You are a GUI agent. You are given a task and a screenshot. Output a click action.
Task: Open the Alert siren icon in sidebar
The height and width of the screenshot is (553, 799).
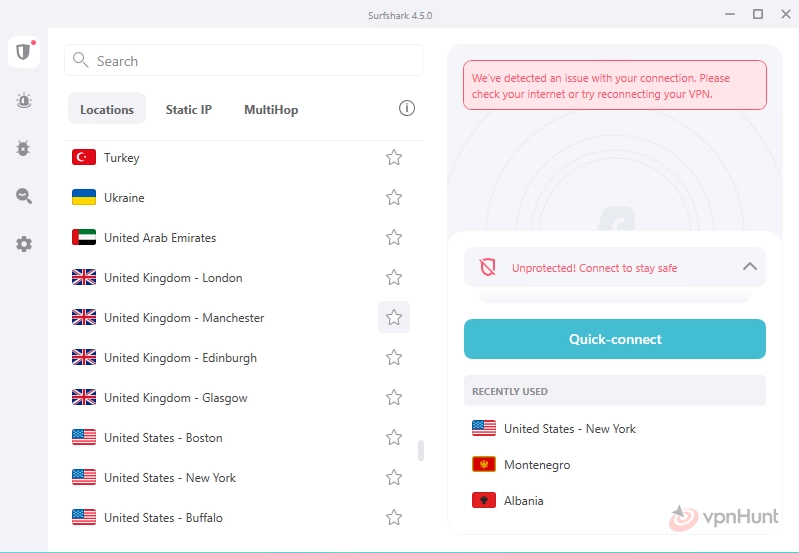(23, 100)
